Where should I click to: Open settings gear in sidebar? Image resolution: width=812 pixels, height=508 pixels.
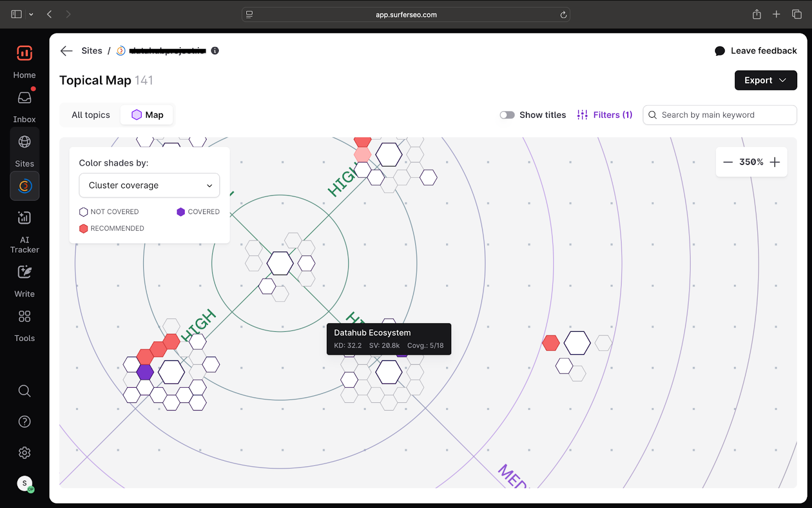coord(24,453)
